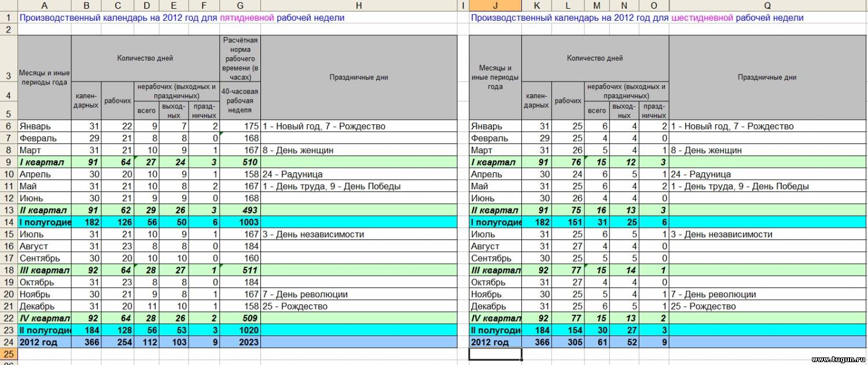Click 'всего' header in column D
The width and height of the screenshot is (868, 365).
pos(146,110)
